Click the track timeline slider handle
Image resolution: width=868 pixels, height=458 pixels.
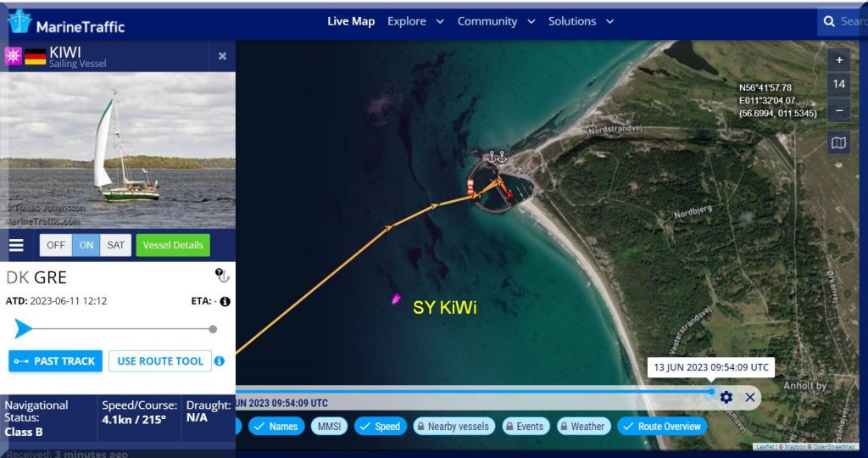tap(710, 391)
